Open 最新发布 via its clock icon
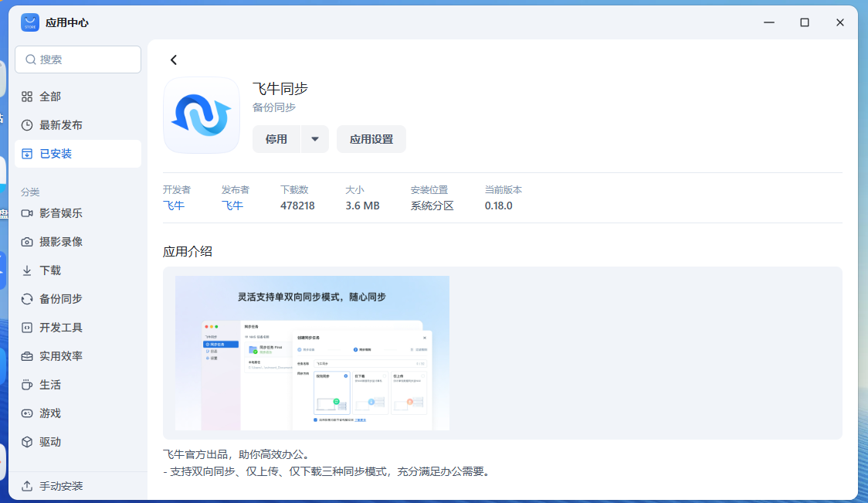868x503 pixels. pyautogui.click(x=28, y=124)
